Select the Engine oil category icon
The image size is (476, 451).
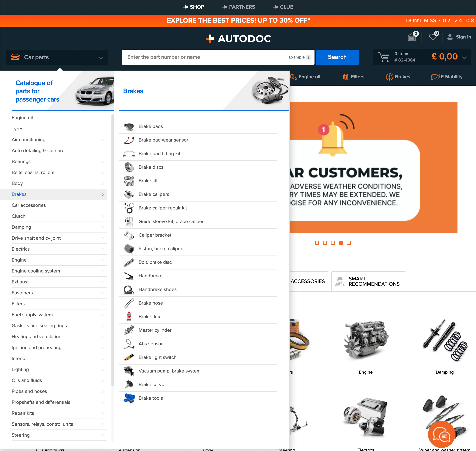[x=293, y=77]
